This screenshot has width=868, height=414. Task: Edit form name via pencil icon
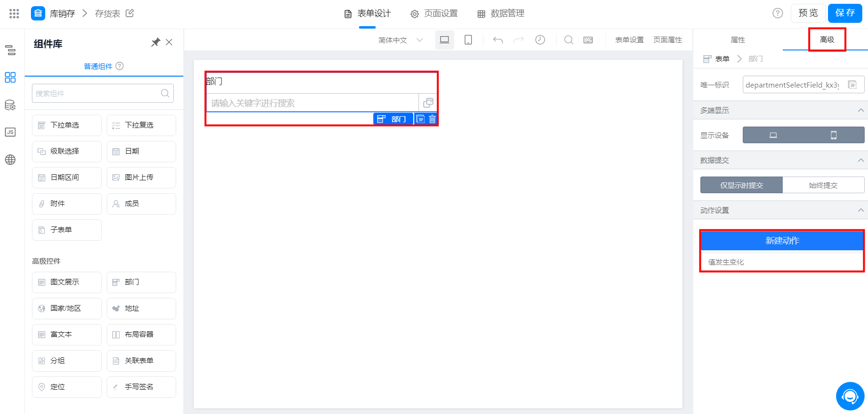click(130, 13)
